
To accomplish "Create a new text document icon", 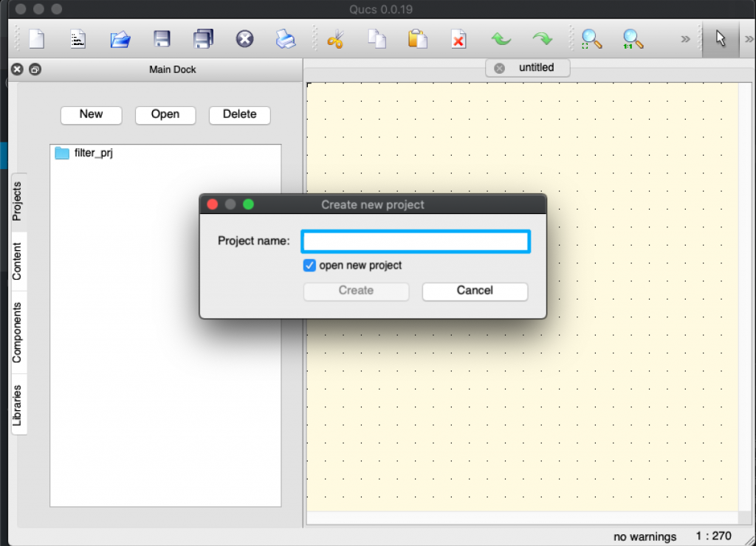I will tap(78, 39).
